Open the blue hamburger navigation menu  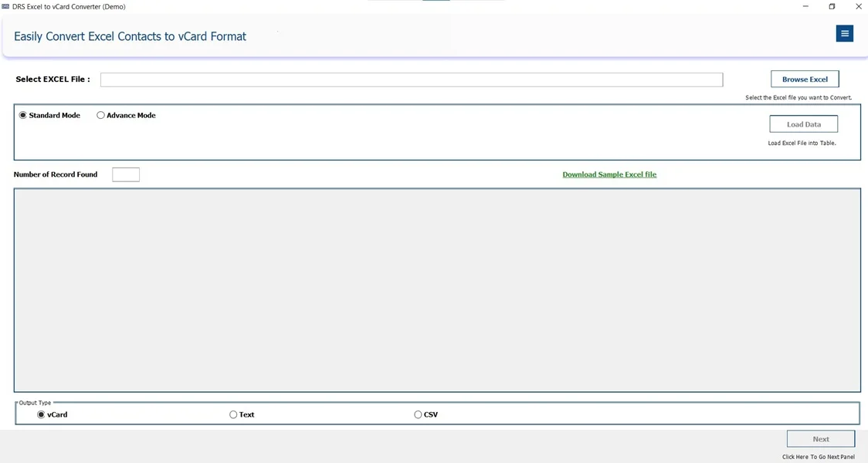[x=844, y=33]
